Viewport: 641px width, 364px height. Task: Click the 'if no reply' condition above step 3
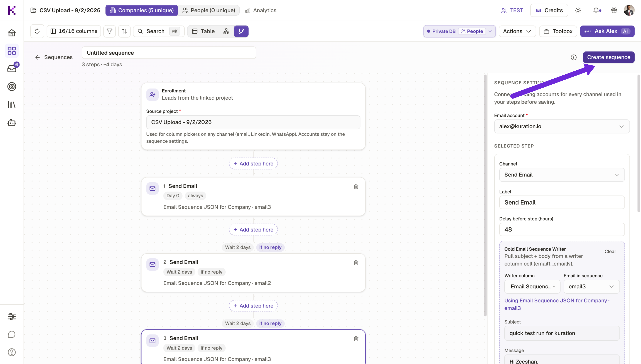270,323
